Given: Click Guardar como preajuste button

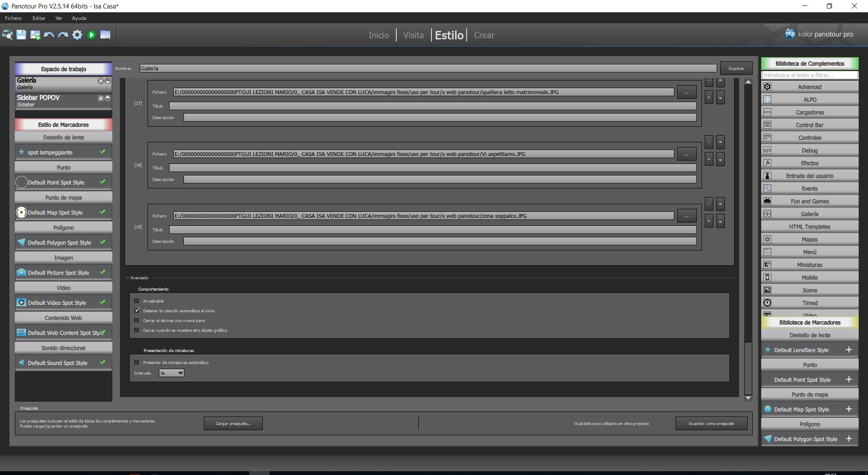Looking at the screenshot, I should coord(711,423).
